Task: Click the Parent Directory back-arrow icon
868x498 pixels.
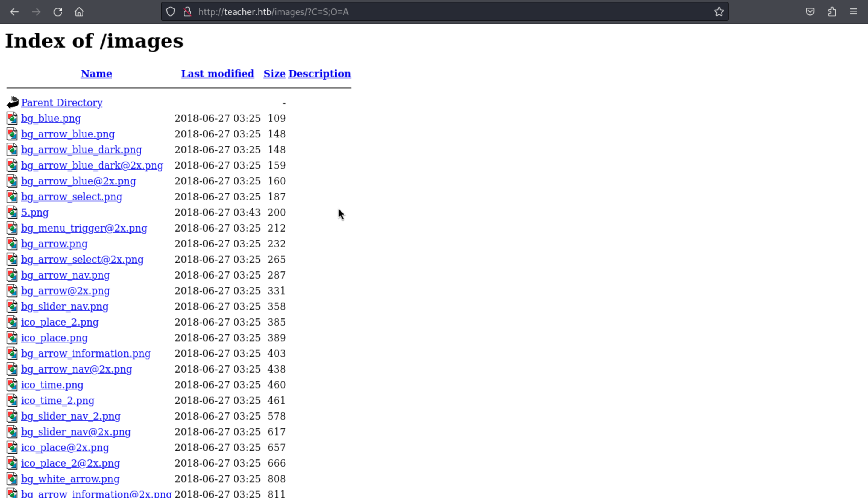Action: coord(13,102)
